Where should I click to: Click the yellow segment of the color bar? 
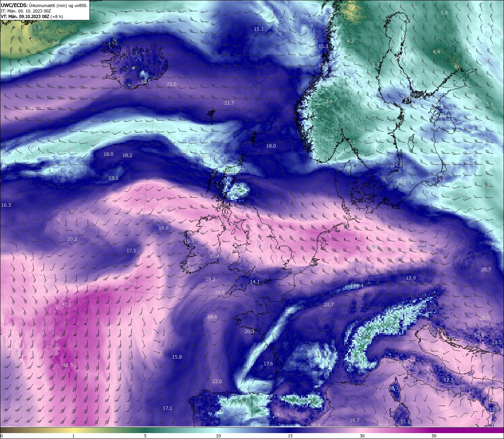tap(74, 430)
